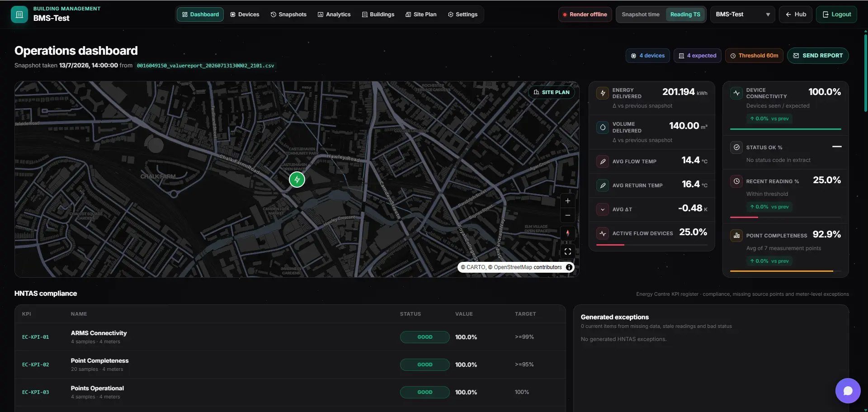Select the EC-KPI-01 row code
The height and width of the screenshot is (412, 868).
point(36,337)
